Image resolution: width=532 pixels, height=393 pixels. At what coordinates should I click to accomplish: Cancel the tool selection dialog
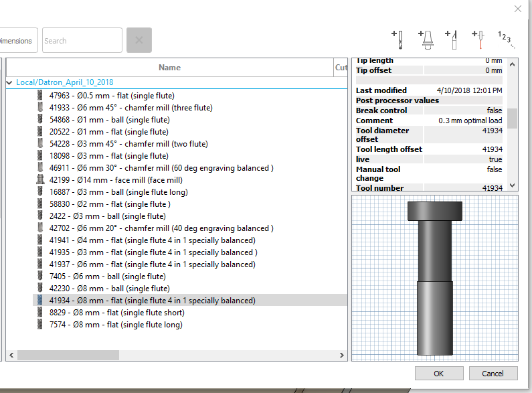click(x=493, y=374)
